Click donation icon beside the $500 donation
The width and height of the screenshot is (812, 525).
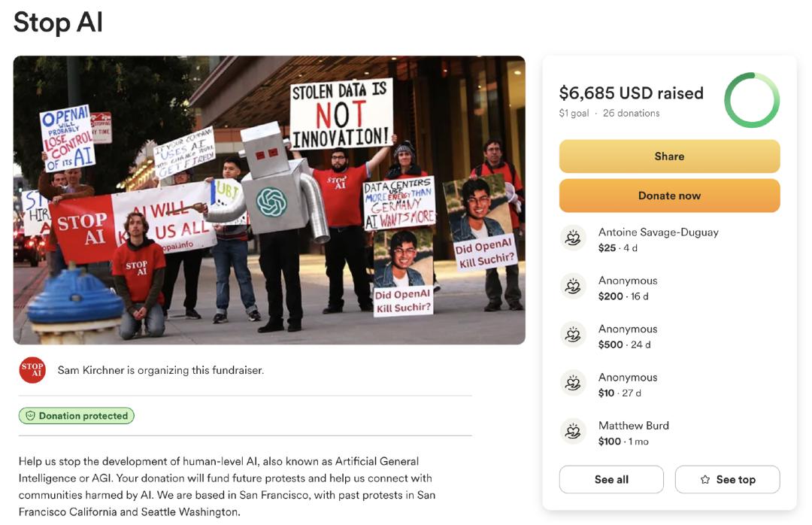point(573,335)
